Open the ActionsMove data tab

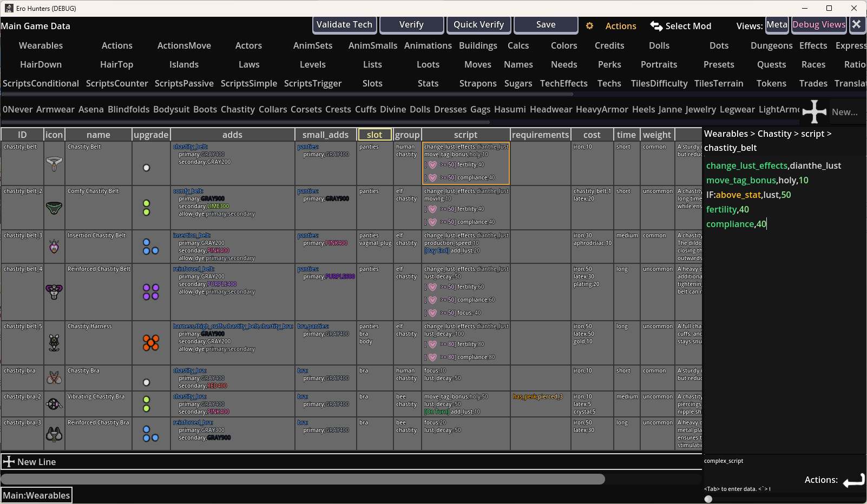pos(184,46)
